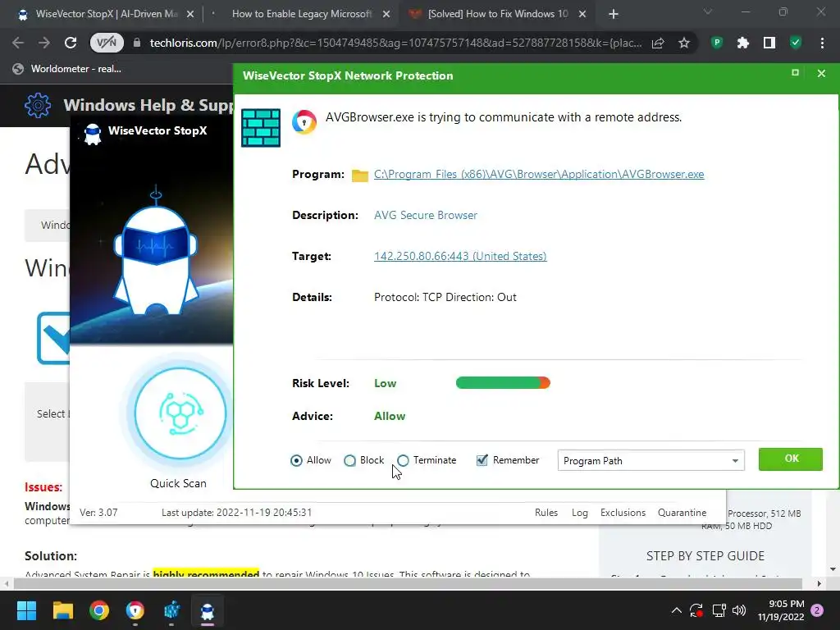This screenshot has height=630, width=840.
Task: Click the yellow folder icon beside Program
Action: pos(360,176)
